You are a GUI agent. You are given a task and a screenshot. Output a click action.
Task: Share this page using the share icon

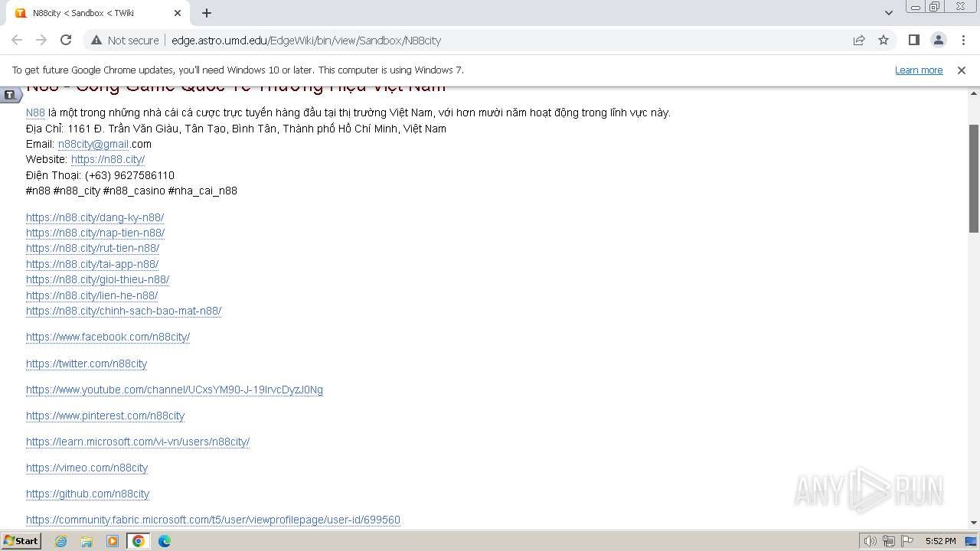859,40
